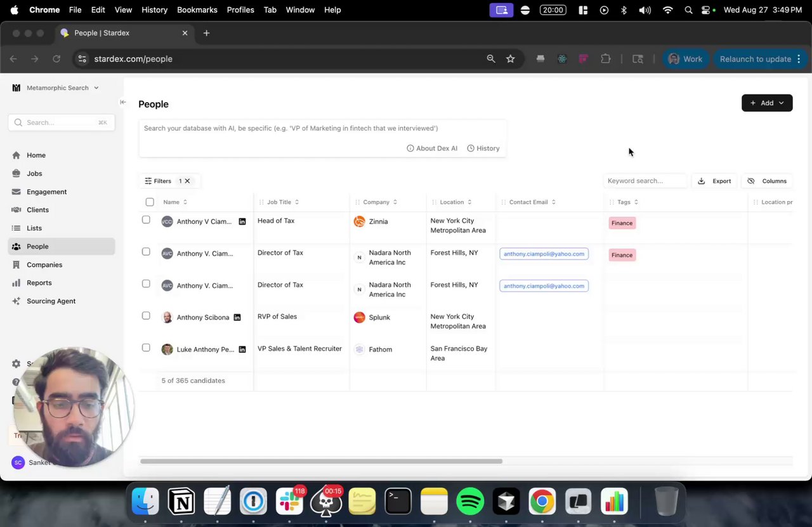This screenshot has height=527, width=812.
Task: Export the candidates list
Action: point(714,181)
